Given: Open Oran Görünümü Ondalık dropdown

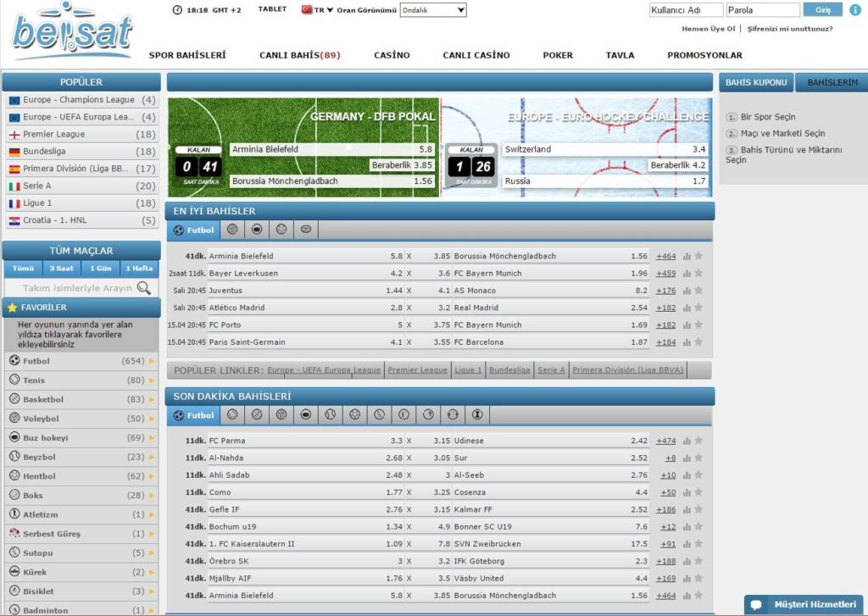Looking at the screenshot, I should pos(433,10).
